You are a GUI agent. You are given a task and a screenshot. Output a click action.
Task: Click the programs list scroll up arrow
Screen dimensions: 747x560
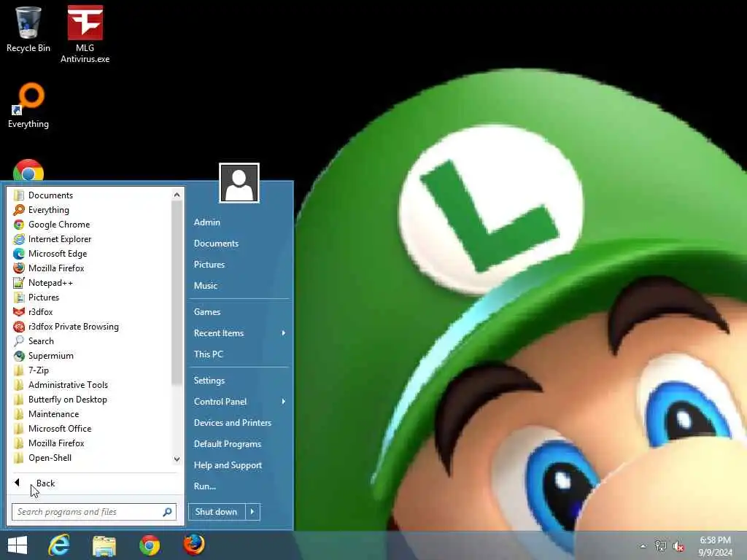point(177,195)
